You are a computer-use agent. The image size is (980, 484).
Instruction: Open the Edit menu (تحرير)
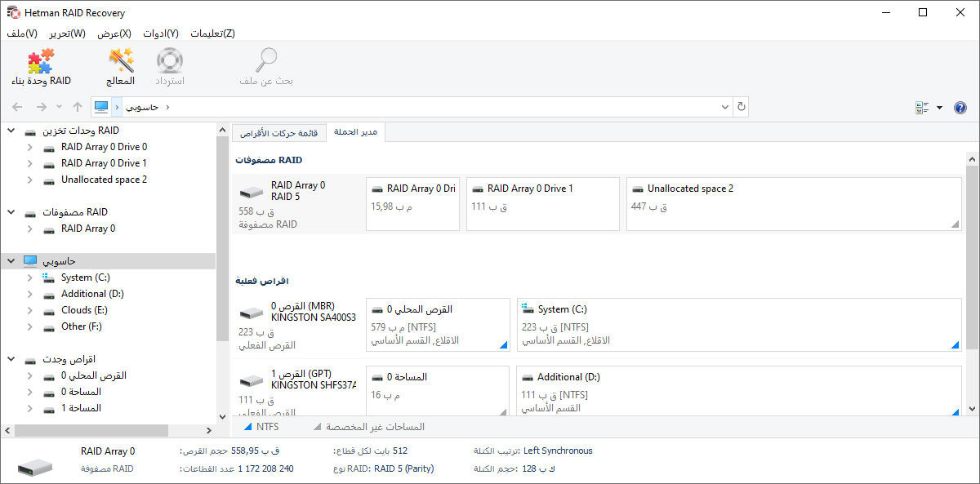pos(67,33)
